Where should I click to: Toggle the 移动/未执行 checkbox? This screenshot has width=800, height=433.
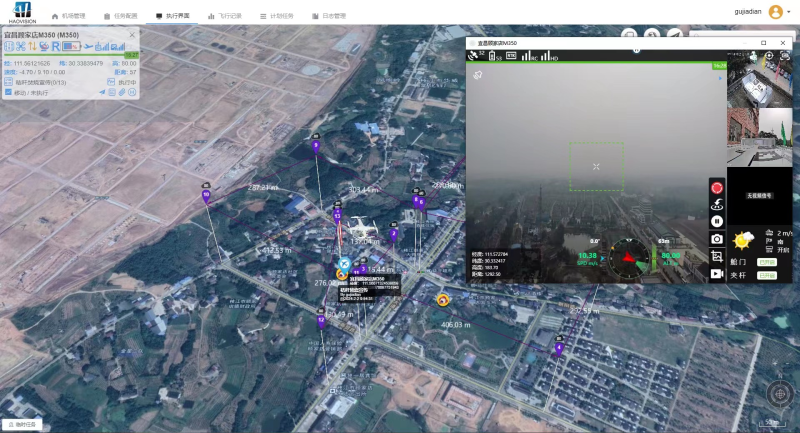point(9,92)
